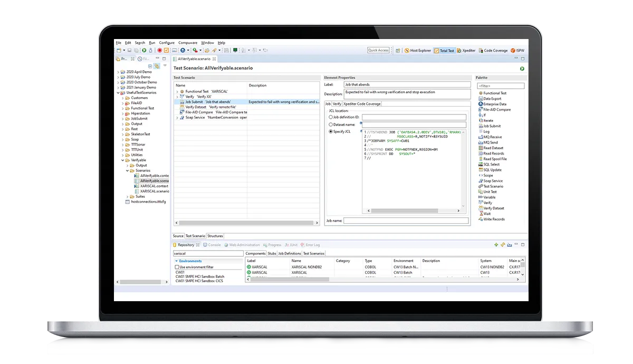The width and height of the screenshot is (633, 364).
Task: Select Iterate in the Palette
Action: 486,121
